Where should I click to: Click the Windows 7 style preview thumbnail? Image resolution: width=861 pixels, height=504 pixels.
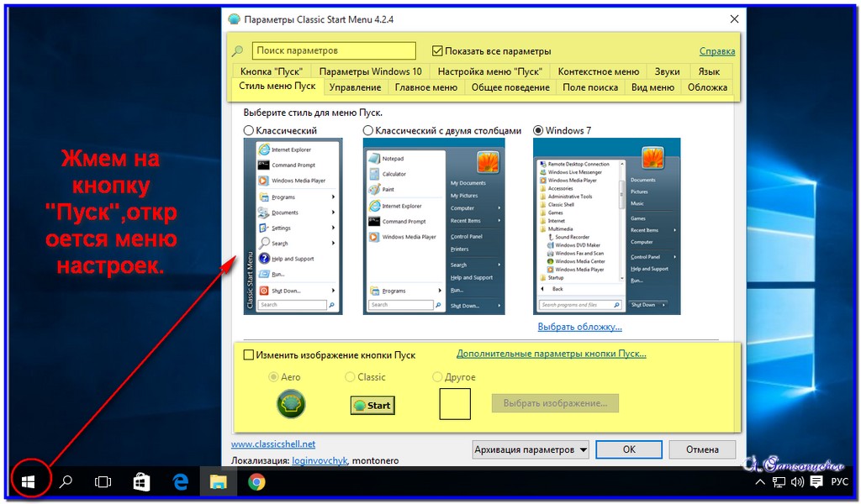(607, 227)
